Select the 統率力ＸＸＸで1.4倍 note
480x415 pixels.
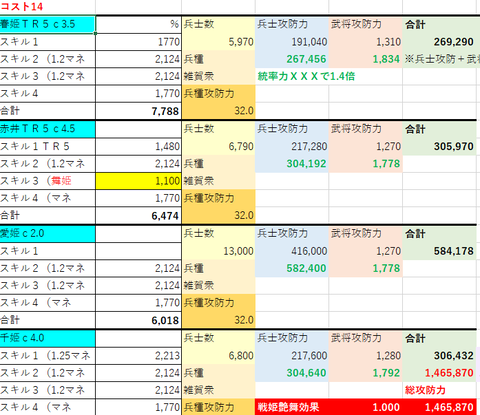point(306,77)
